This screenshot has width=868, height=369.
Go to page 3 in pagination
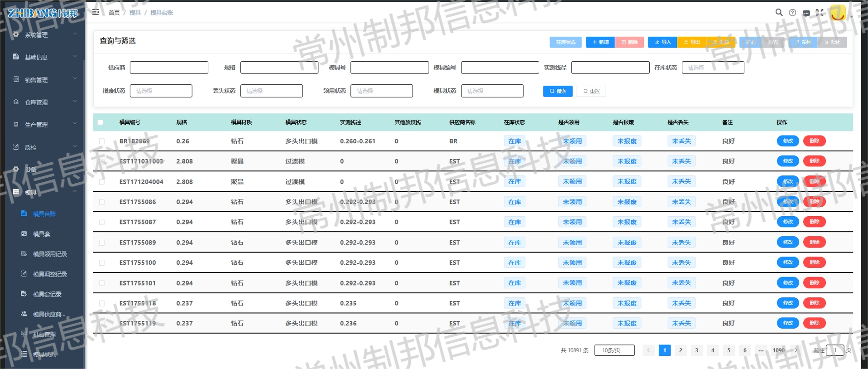point(696,350)
